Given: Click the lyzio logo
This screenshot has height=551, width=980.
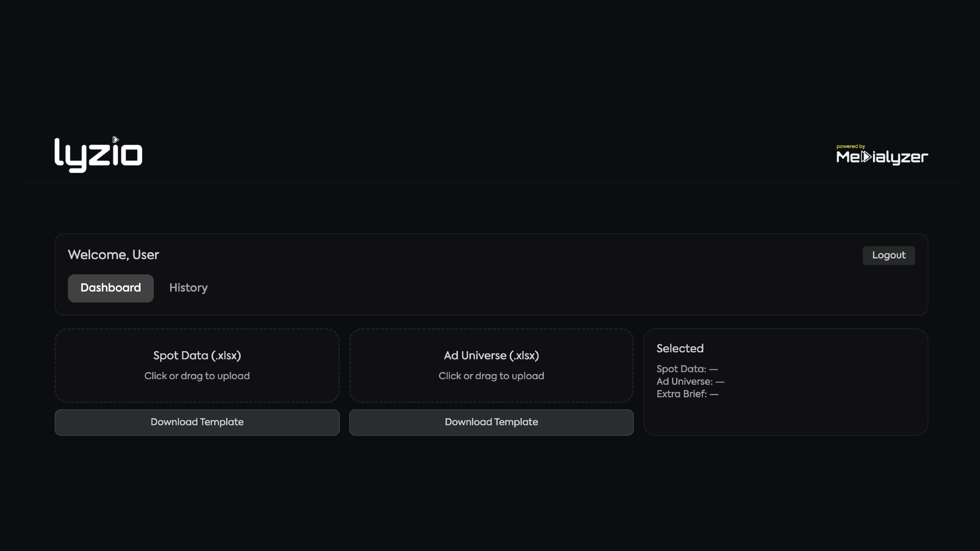Looking at the screenshot, I should [98, 155].
